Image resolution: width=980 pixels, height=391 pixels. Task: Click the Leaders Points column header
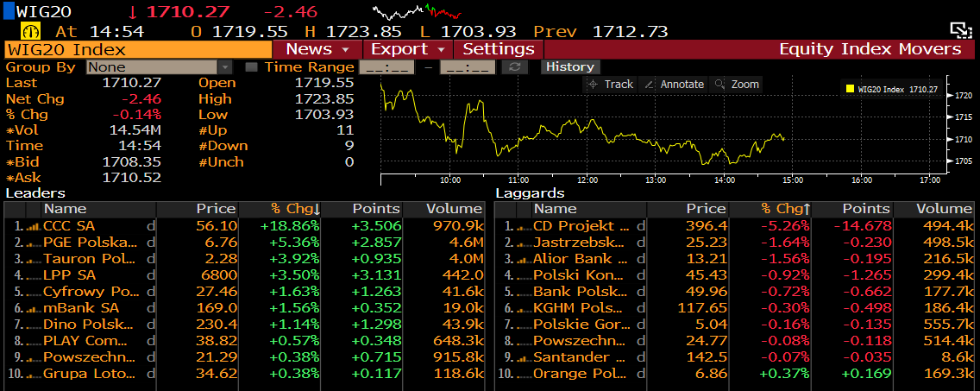click(361, 209)
